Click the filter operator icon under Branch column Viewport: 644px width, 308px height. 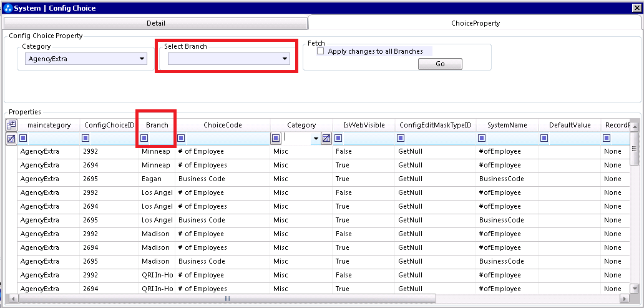144,138
